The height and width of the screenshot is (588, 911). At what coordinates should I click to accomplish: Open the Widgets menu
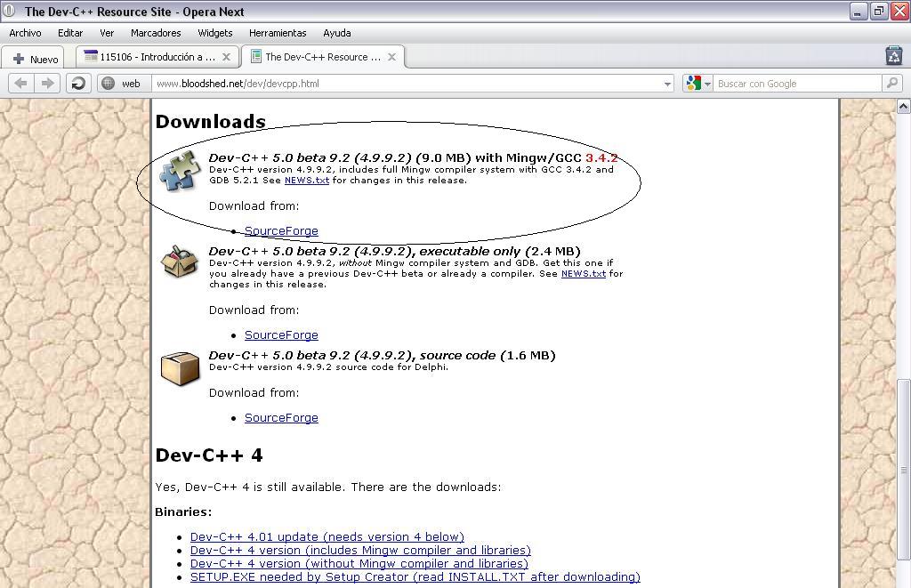[215, 33]
